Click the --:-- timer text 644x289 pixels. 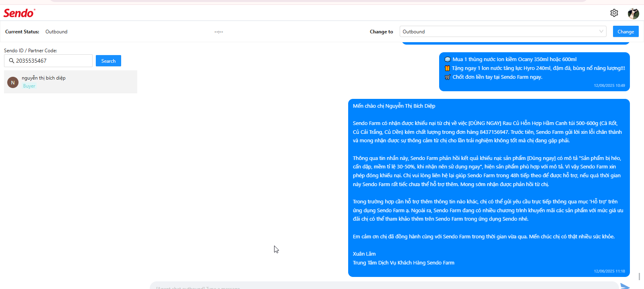[219, 32]
